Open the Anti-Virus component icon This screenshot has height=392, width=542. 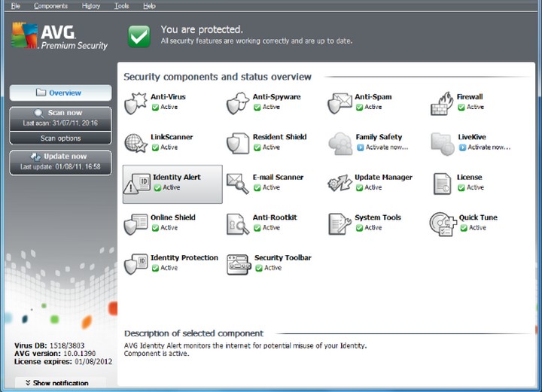135,102
